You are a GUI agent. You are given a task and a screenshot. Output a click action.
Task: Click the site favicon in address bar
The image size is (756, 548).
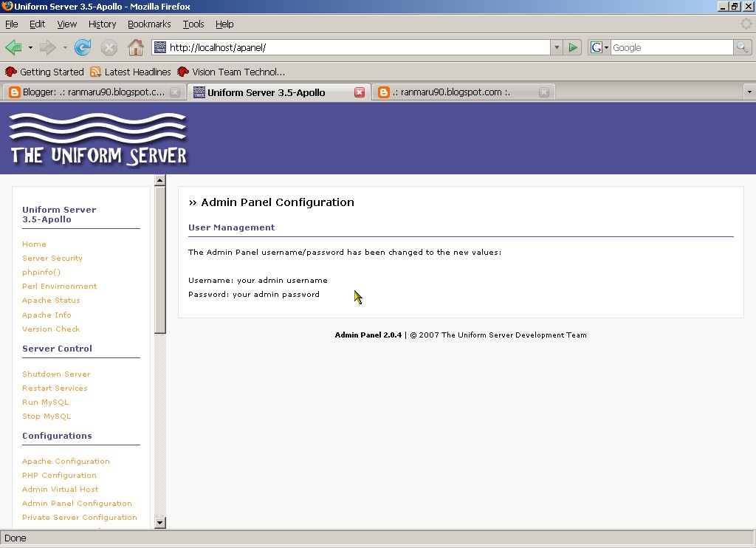pos(160,47)
